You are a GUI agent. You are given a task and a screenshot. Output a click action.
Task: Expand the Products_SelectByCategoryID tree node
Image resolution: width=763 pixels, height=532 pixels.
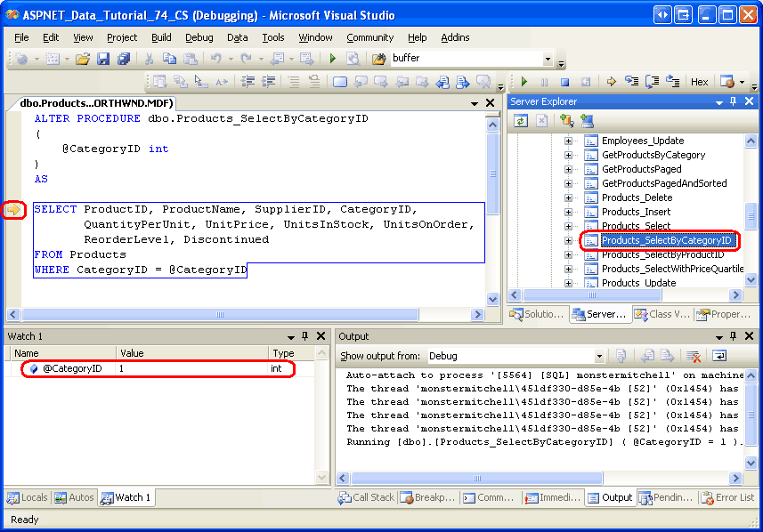pyautogui.click(x=568, y=240)
